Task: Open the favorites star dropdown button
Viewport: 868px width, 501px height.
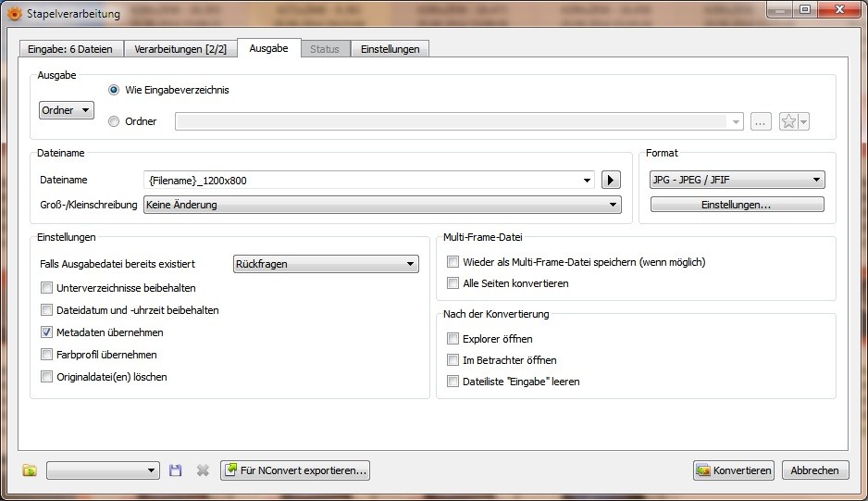Action: pos(794,120)
